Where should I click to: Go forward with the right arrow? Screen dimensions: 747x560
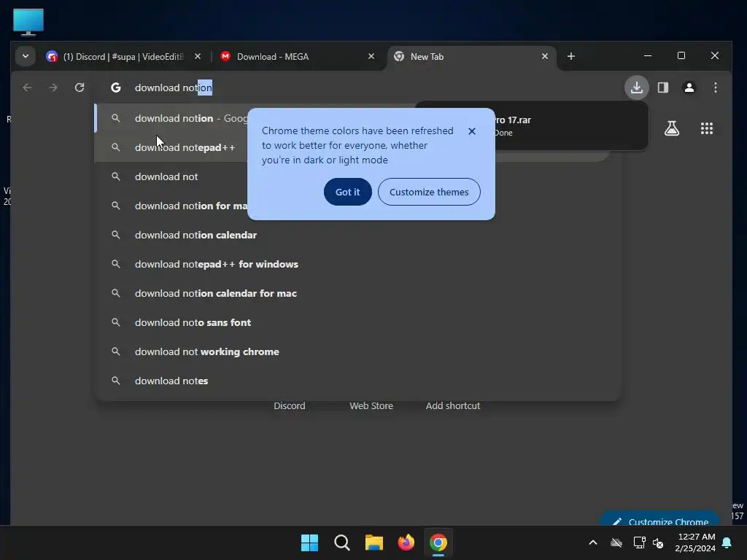click(53, 87)
